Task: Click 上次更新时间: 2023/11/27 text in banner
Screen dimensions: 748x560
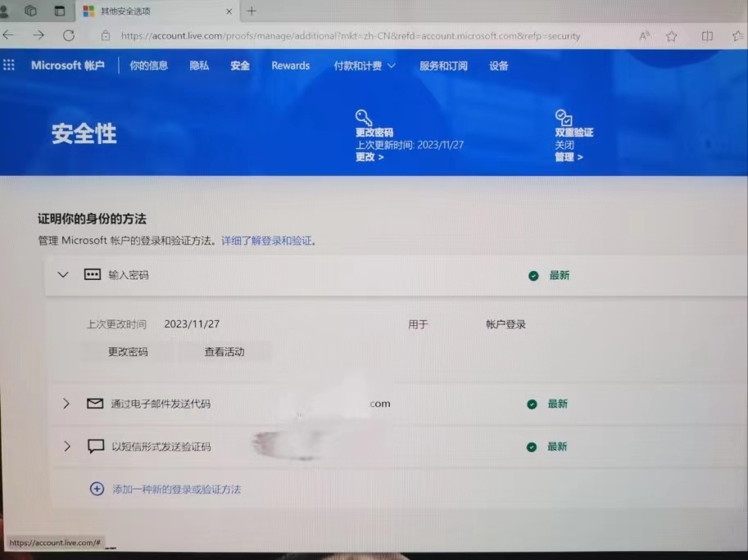Action: click(410, 145)
